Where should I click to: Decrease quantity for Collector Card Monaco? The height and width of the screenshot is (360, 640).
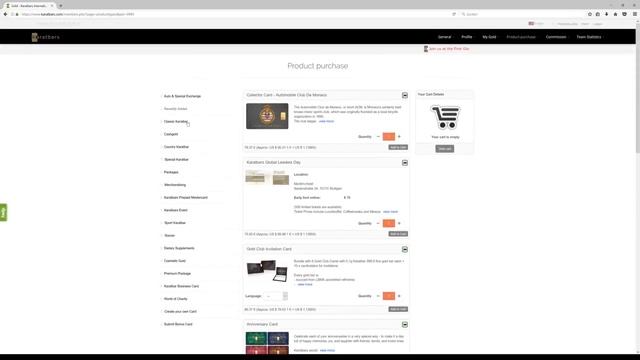378,137
